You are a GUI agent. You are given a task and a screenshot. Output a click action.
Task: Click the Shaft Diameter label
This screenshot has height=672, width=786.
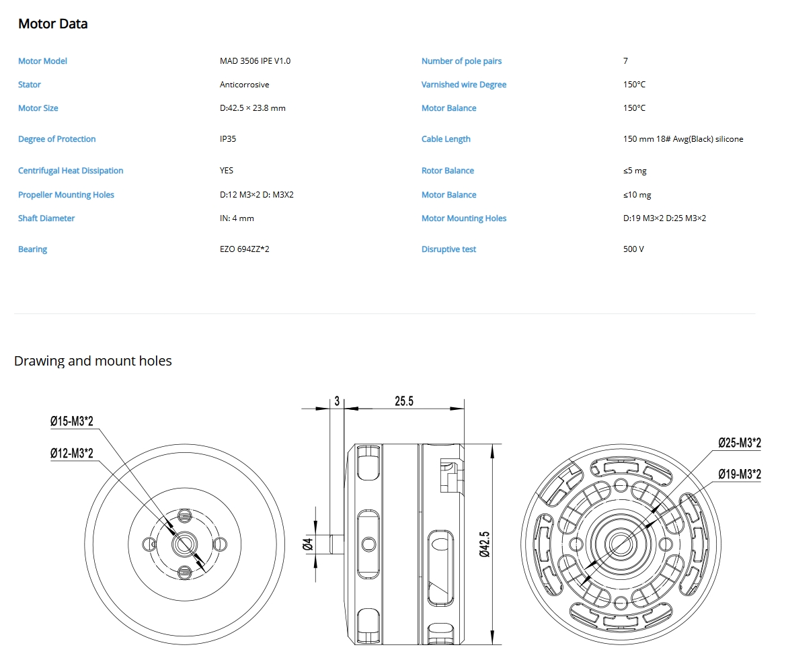(x=46, y=218)
